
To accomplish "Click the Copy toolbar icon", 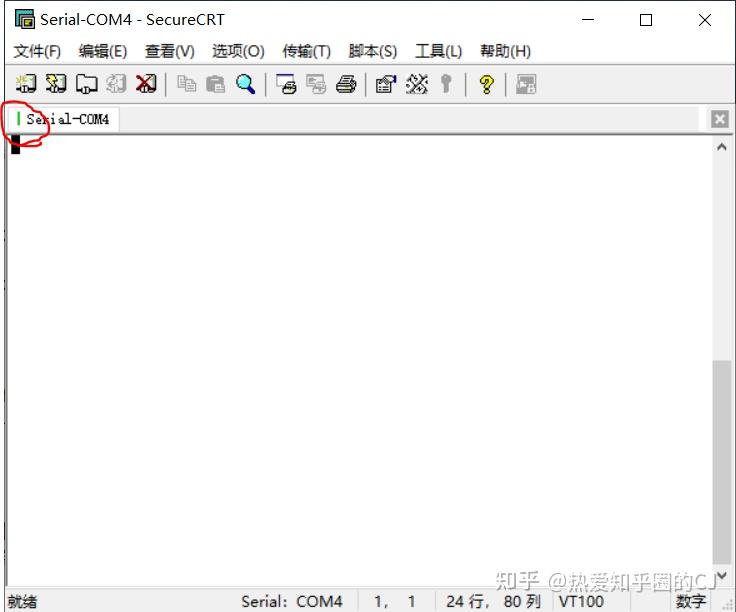I will click(x=186, y=84).
